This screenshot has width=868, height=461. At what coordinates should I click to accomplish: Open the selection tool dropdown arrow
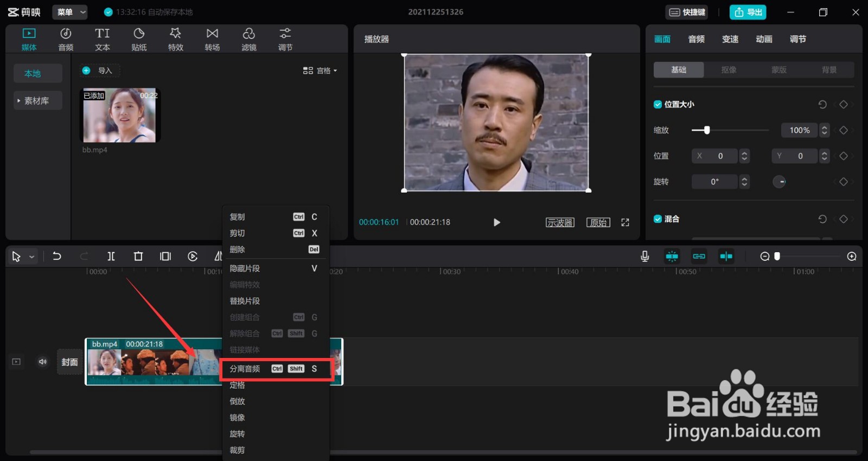point(32,257)
